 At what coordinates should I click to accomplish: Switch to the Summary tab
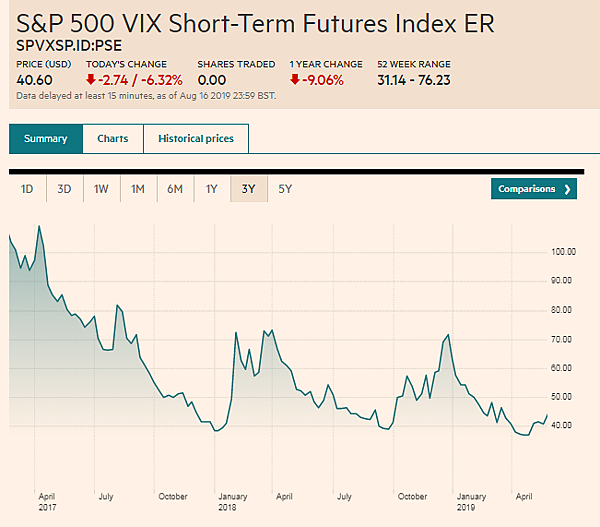click(x=46, y=139)
